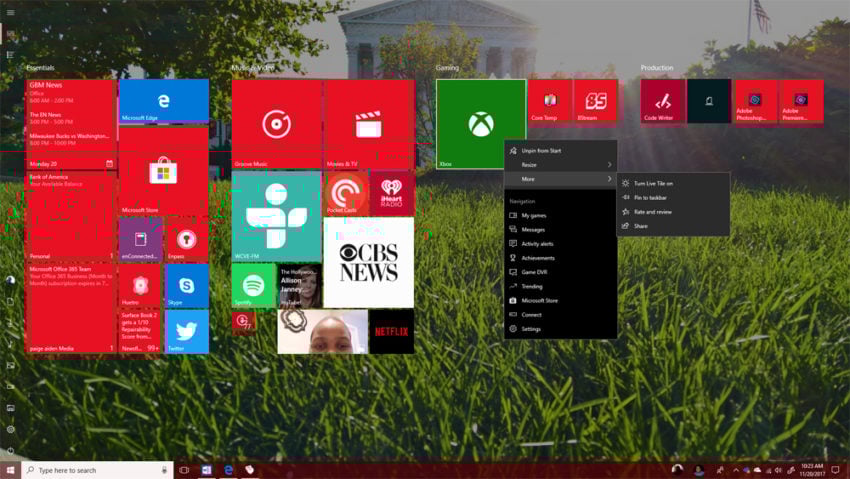Launch the Microsoft Edge tile
Screen dimensions: 850x479
coord(164,101)
